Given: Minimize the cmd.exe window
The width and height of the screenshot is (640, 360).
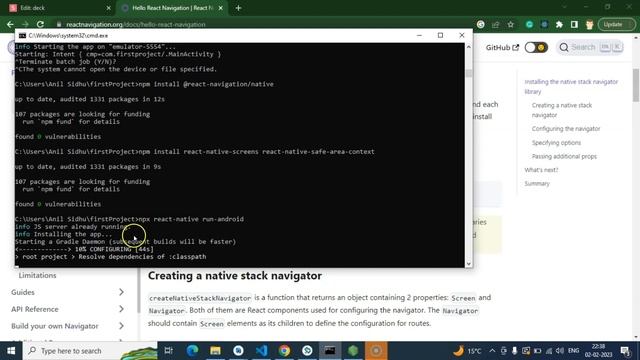Looking at the screenshot, I should [x=419, y=36].
